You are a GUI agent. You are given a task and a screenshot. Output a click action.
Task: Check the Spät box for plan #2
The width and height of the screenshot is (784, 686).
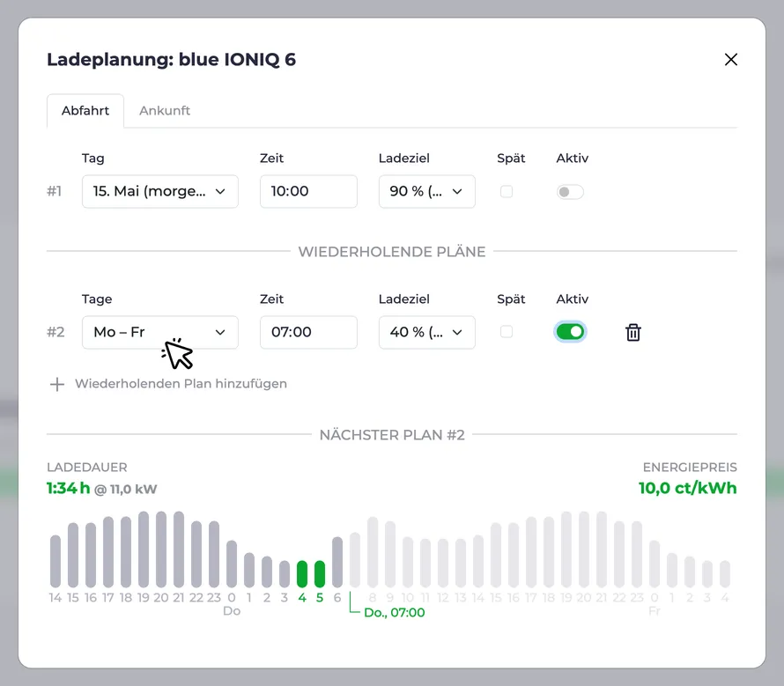point(507,331)
